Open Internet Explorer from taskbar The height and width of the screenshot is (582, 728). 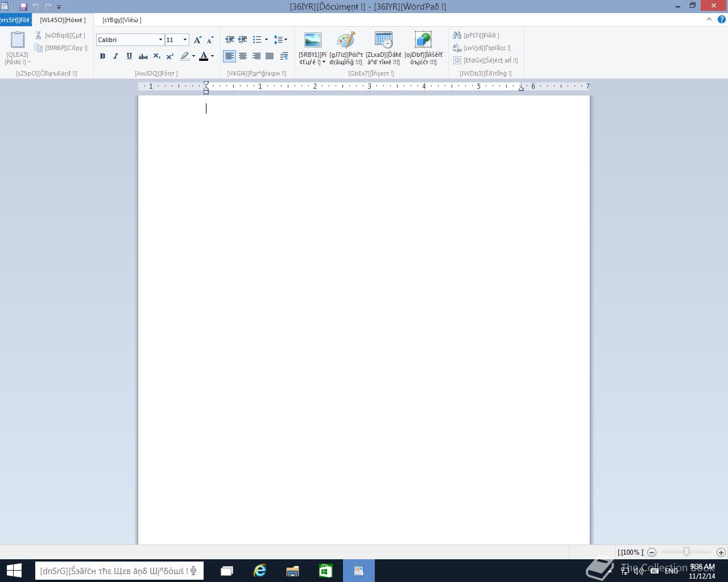coord(260,571)
